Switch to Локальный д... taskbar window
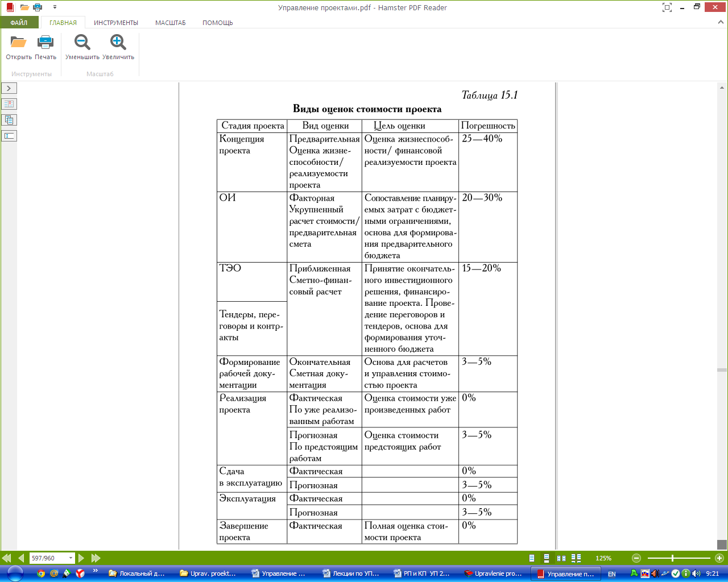The image size is (728, 582). point(138,573)
